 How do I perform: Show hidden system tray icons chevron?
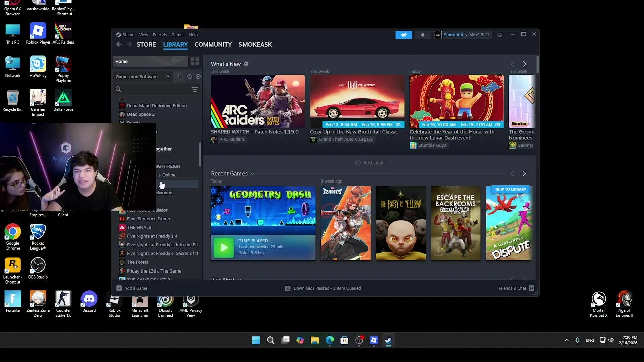(566, 340)
